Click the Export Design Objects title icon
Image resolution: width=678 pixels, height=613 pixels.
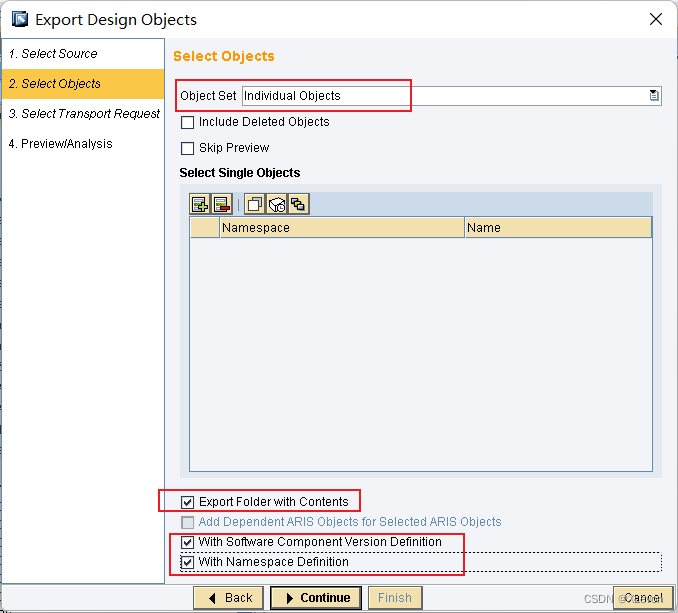pos(20,19)
